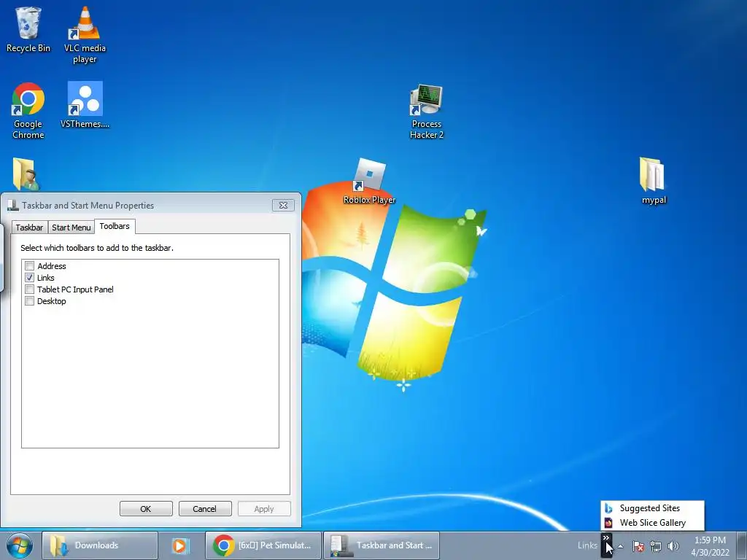Screen dimensions: 747x560
Task: Click the Show desktop strip in the taskbar corner
Action: [742, 545]
